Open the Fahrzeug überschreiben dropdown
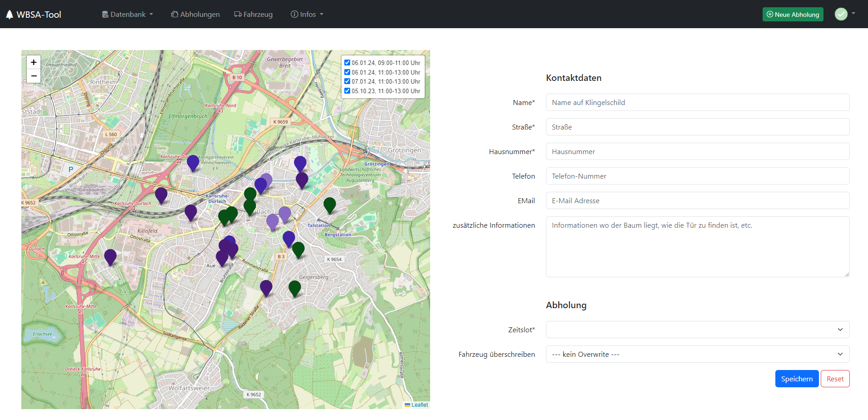This screenshot has width=868, height=420. click(698, 354)
